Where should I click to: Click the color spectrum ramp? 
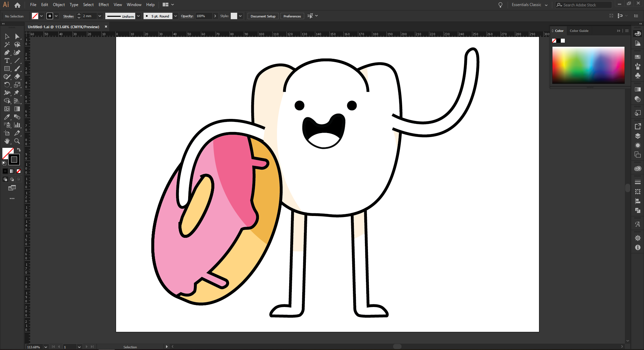pos(588,65)
